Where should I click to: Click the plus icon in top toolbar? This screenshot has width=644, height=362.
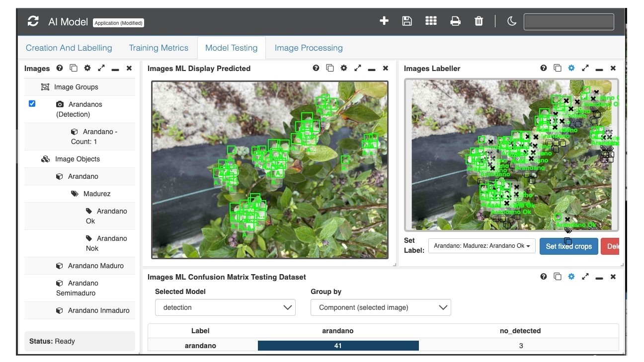click(x=384, y=21)
